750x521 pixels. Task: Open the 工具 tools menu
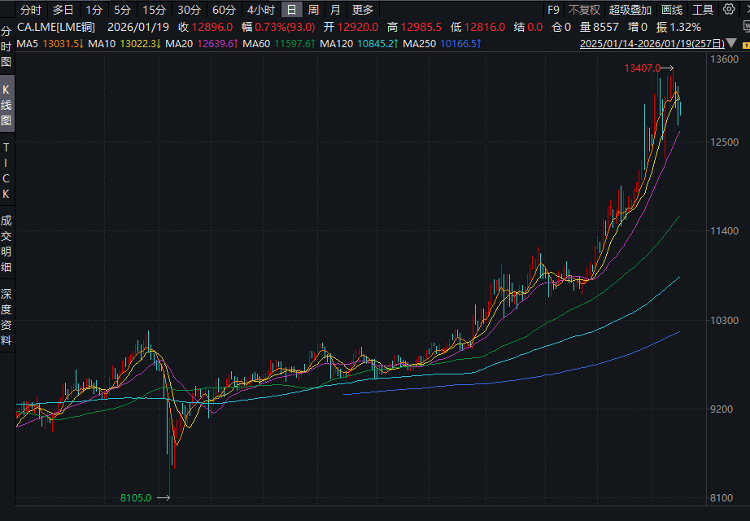coord(703,10)
